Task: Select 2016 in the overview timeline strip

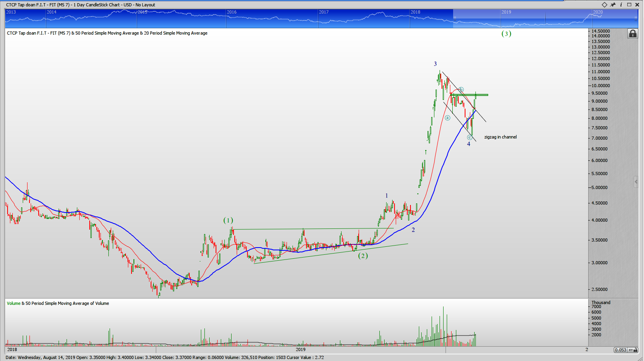Action: pyautogui.click(x=232, y=12)
